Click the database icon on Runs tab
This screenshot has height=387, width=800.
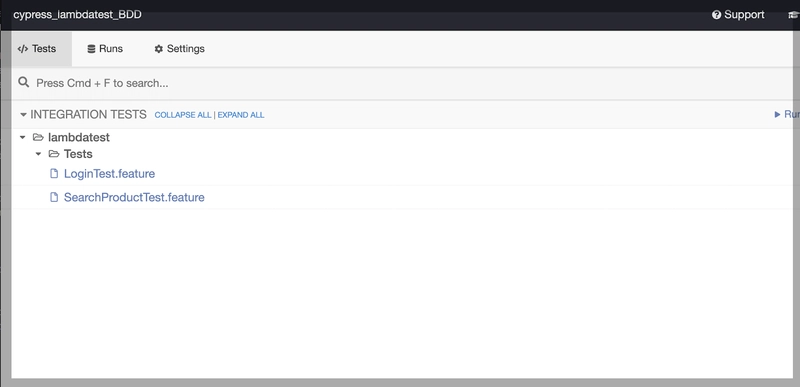[x=91, y=49]
